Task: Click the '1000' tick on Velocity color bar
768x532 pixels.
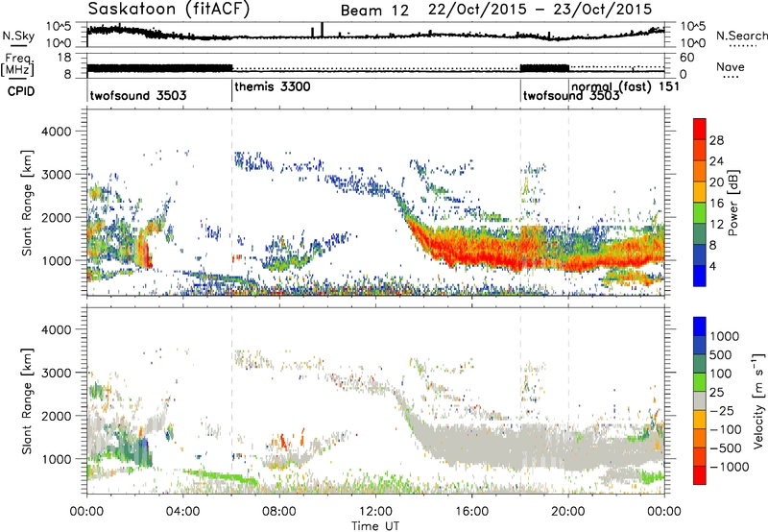Action: pos(725,336)
